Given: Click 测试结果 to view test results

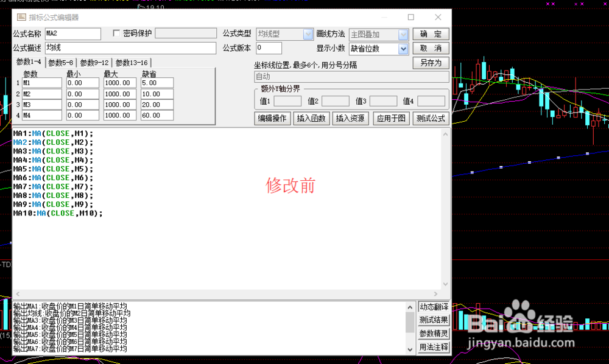Looking at the screenshot, I should pyautogui.click(x=434, y=320).
